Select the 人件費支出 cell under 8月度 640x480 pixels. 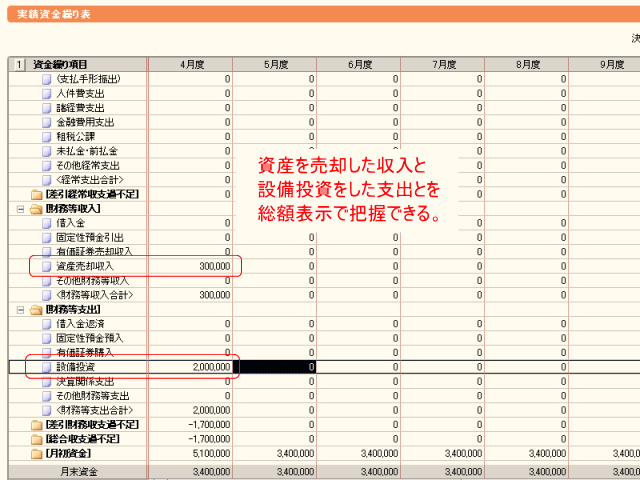pos(527,93)
